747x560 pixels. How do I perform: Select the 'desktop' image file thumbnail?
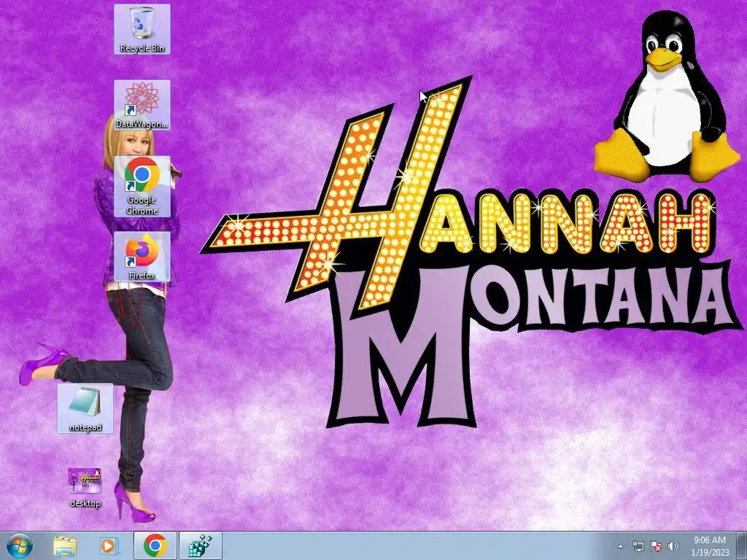point(85,487)
